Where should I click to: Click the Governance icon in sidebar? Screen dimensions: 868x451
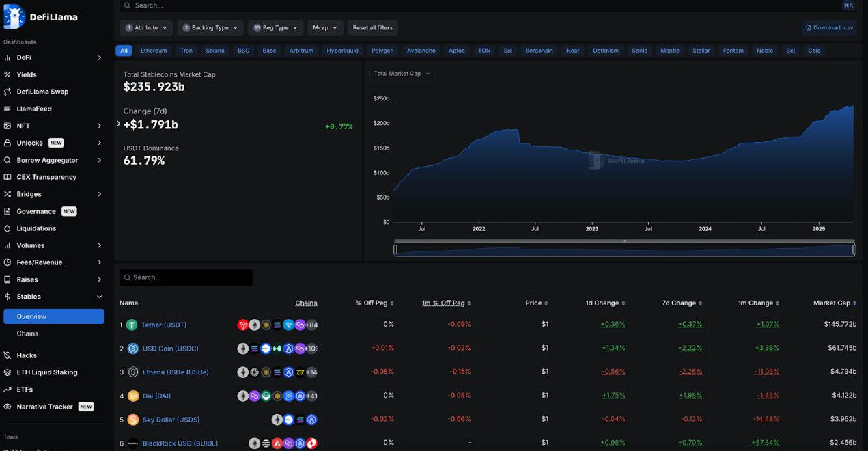point(8,211)
